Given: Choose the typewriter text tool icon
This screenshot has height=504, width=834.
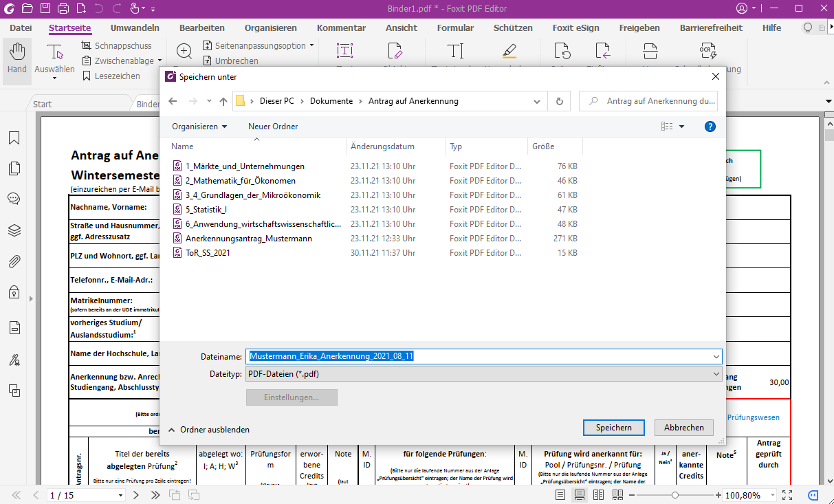Looking at the screenshot, I should (x=455, y=51).
